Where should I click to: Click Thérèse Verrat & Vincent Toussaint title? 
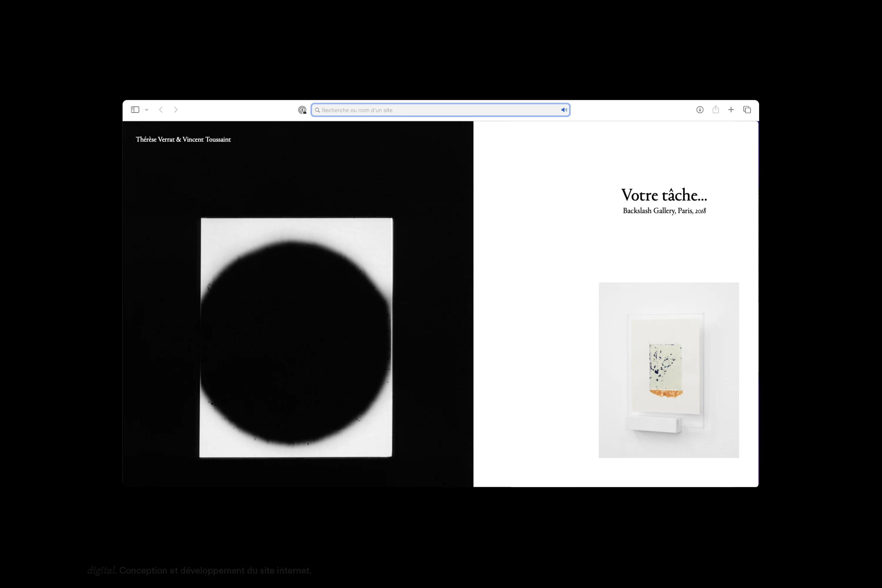coord(183,139)
